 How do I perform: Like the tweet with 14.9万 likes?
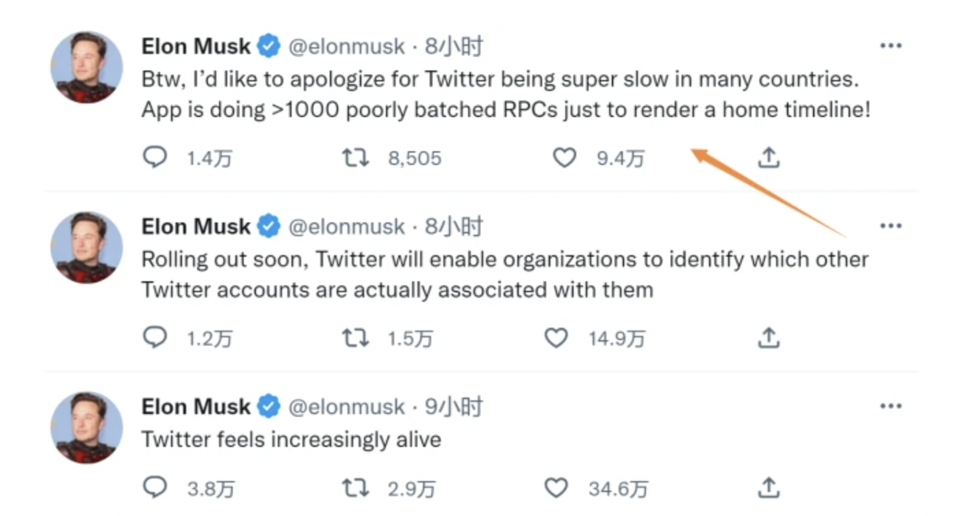click(x=556, y=337)
